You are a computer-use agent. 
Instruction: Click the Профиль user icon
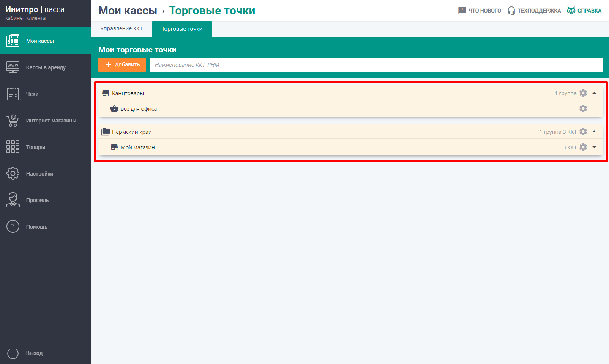coord(13,200)
